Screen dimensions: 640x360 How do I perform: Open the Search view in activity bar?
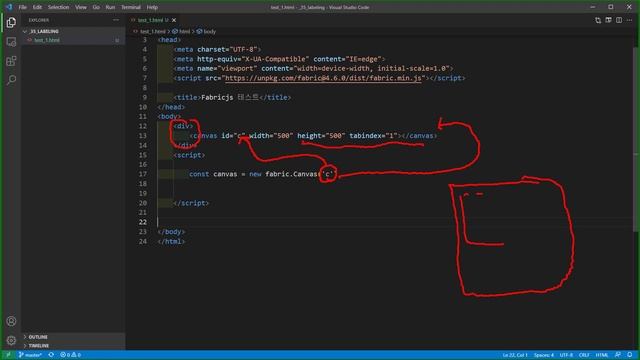point(11,80)
